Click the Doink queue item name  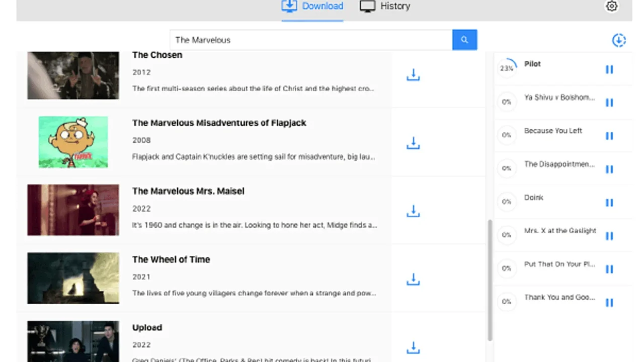click(533, 198)
